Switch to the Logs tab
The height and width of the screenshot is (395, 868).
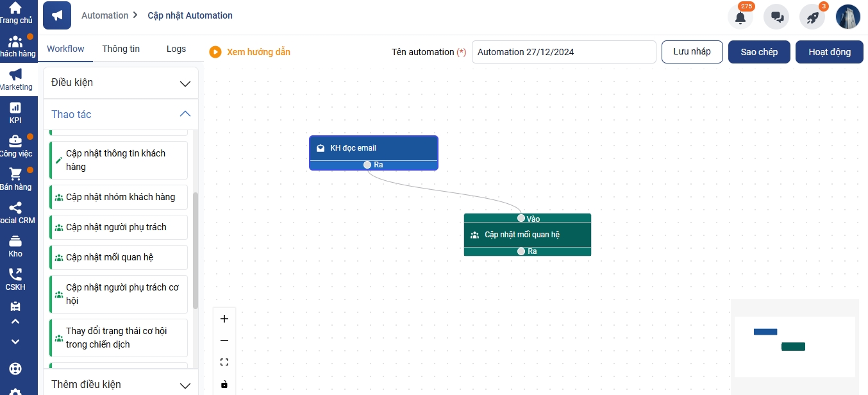pos(176,49)
